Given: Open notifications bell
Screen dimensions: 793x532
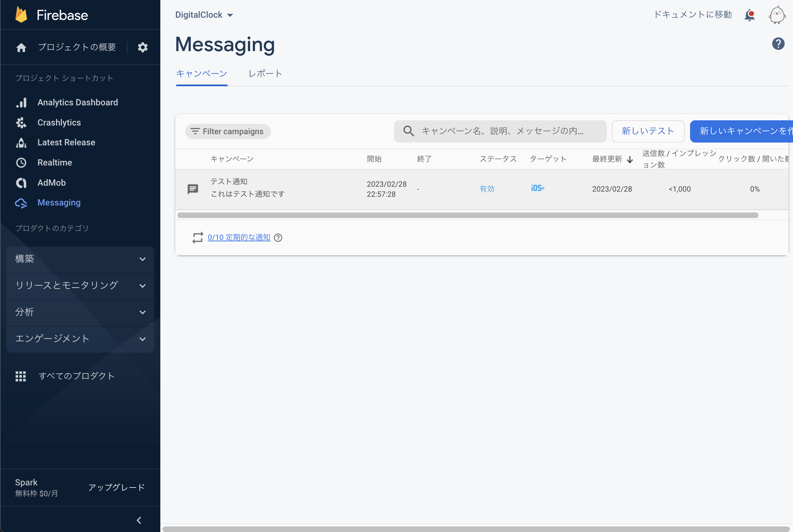Looking at the screenshot, I should (750, 15).
